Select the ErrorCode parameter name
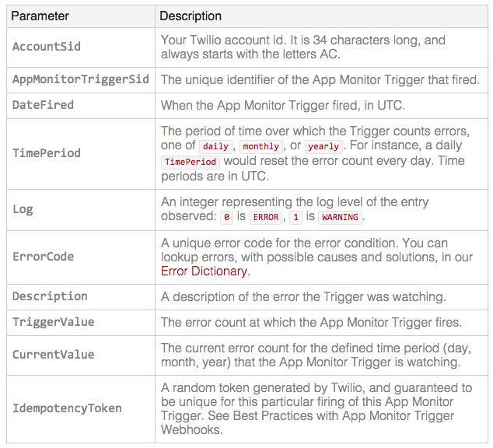493x448 pixels. pyautogui.click(x=43, y=257)
